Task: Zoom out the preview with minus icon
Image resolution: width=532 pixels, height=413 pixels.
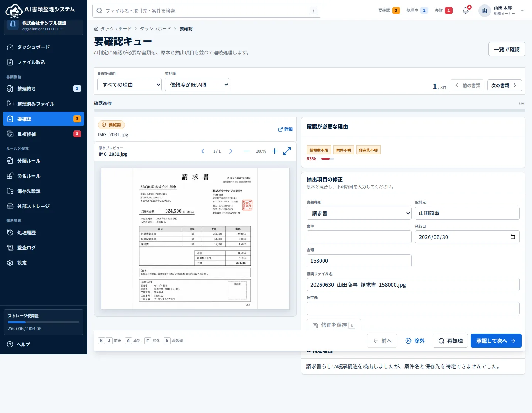Action: [247, 151]
